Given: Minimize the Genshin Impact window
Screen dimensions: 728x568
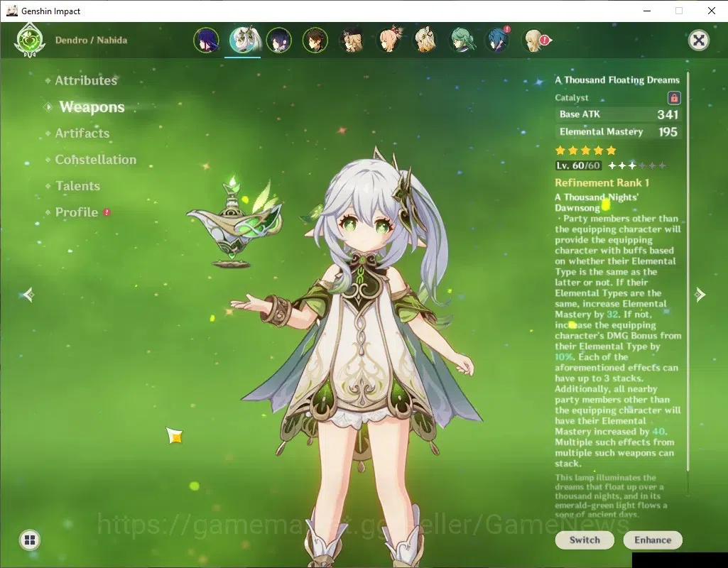Looking at the screenshot, I should coord(646,11).
